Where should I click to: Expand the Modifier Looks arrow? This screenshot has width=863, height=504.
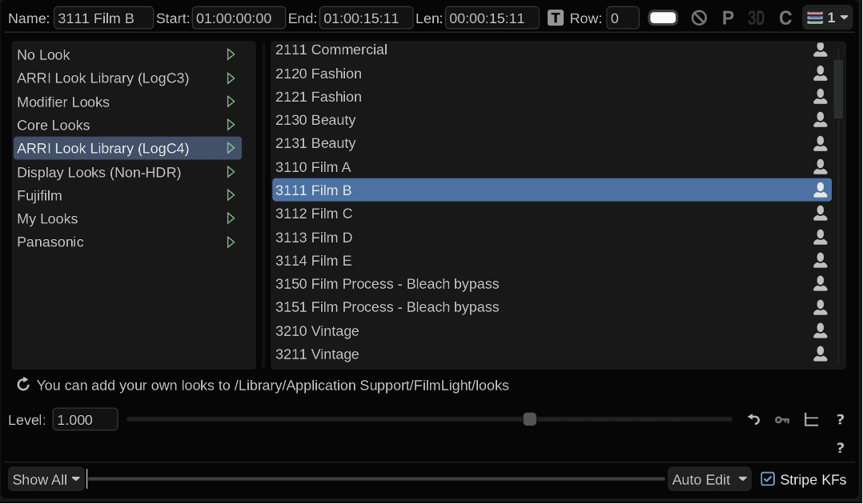pos(231,102)
